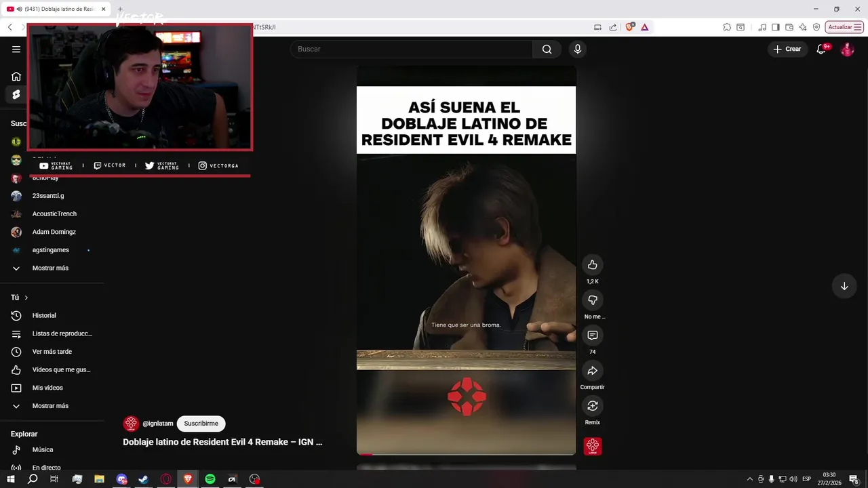This screenshot has width=868, height=488.
Task: Show hidden system tray icons
Action: pyautogui.click(x=749, y=479)
